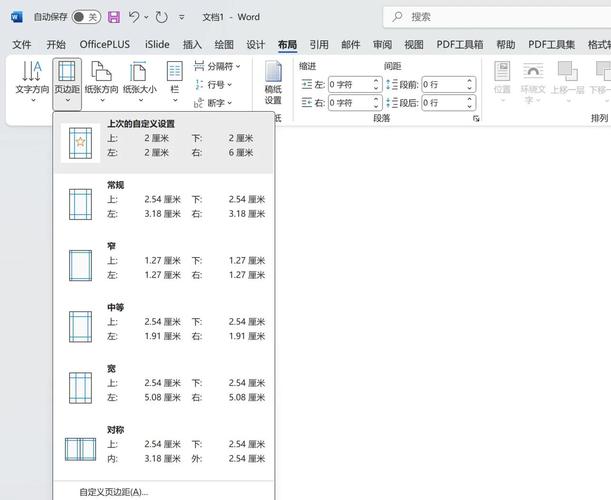Expand the 行号 line numbers dropdown
This screenshot has height=500, width=611.
click(213, 84)
